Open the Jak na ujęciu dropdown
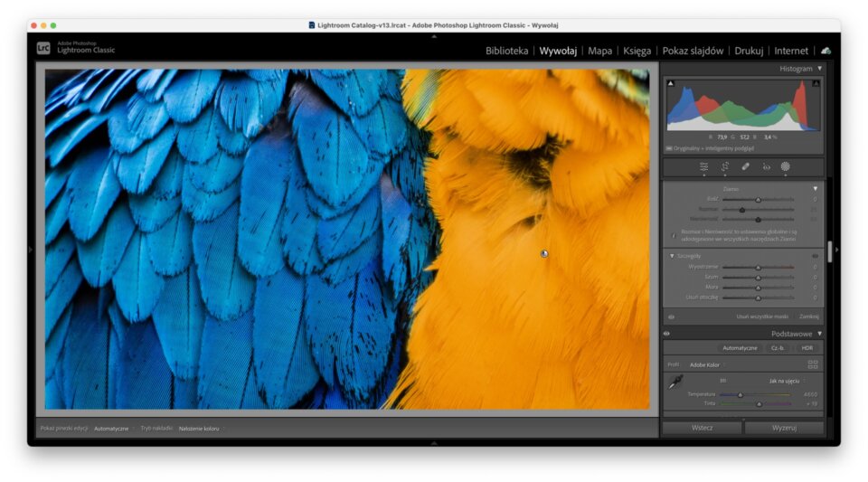 (788, 381)
